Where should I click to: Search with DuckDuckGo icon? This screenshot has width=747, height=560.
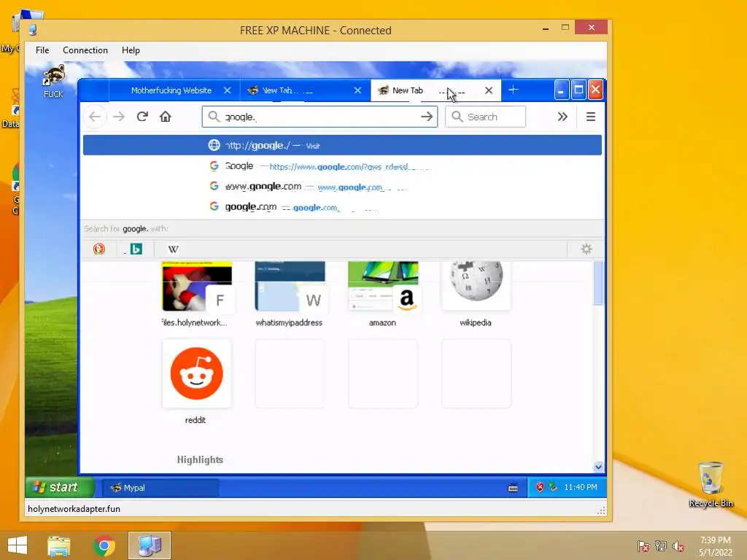click(99, 249)
